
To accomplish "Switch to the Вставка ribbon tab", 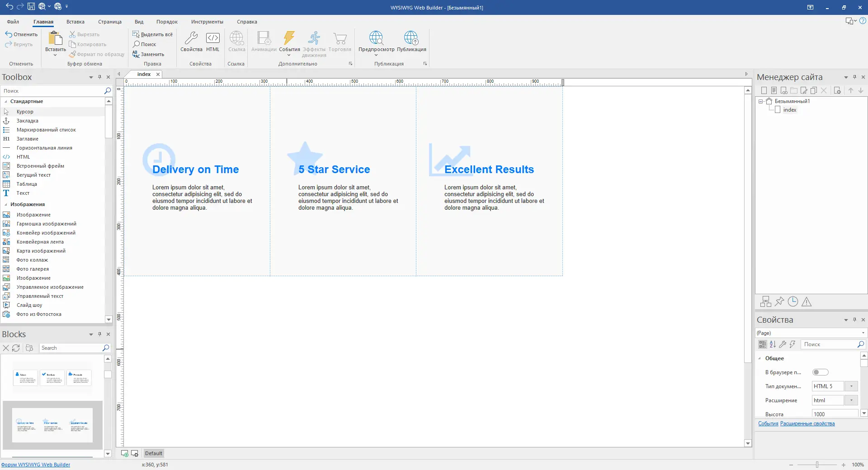I will pyautogui.click(x=75, y=22).
